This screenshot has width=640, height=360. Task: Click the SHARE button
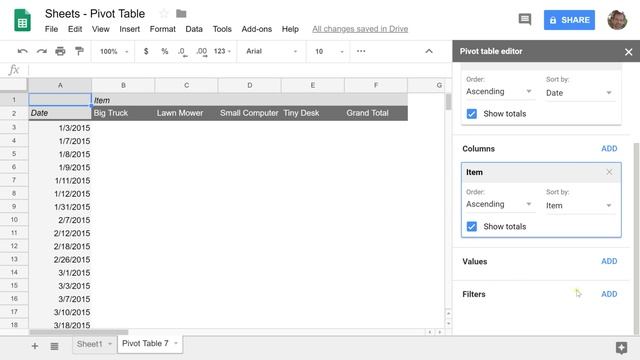point(569,20)
